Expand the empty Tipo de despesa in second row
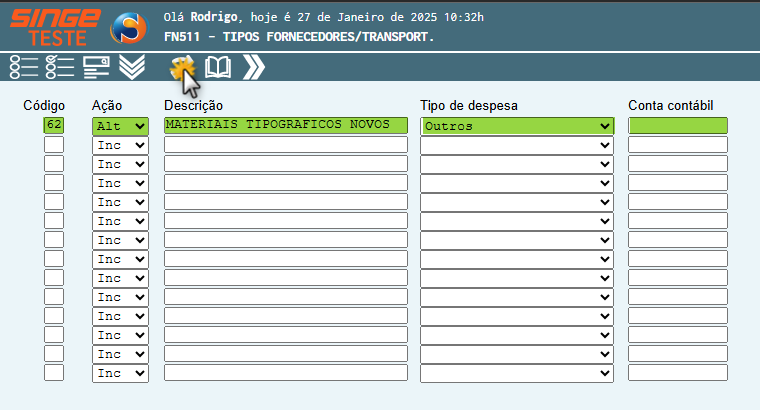 [x=516, y=145]
